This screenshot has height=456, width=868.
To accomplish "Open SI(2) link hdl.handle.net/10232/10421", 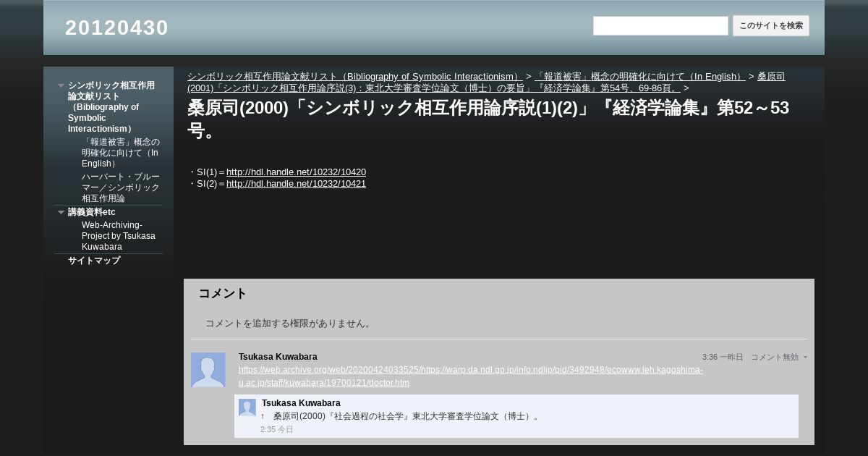I will point(296,184).
